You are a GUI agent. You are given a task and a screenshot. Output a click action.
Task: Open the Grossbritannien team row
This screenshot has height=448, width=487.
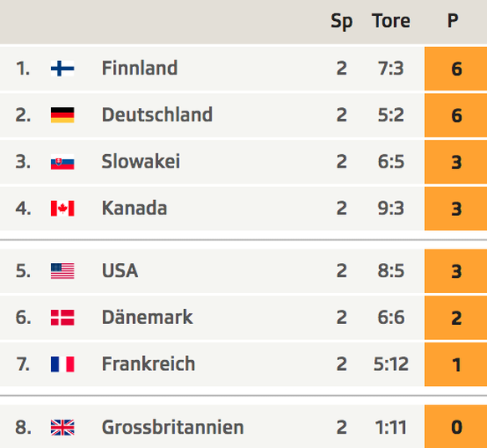click(x=243, y=426)
